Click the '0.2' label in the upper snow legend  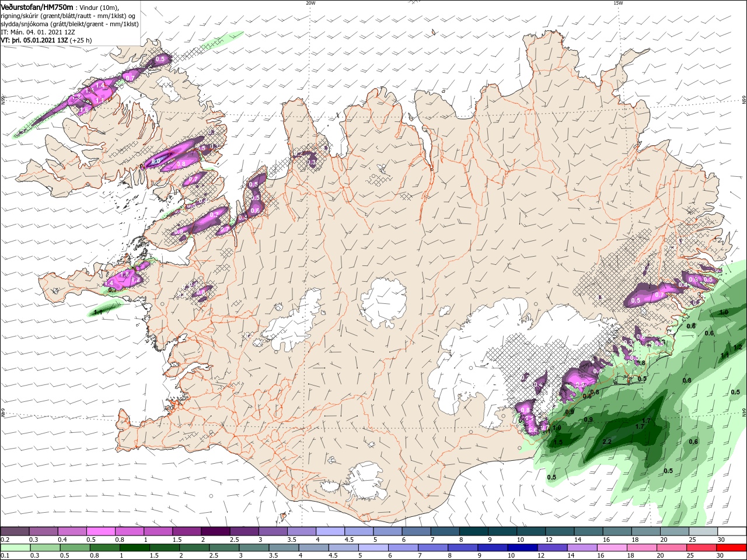(x=5, y=540)
